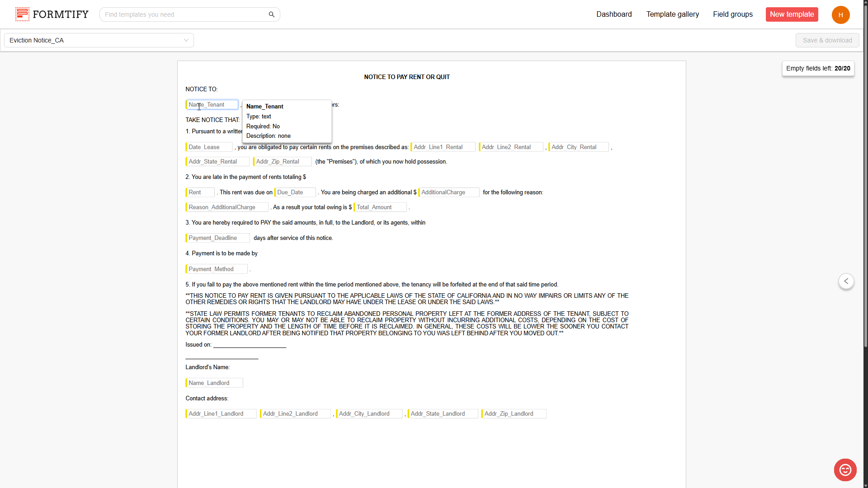
Task: Expand the side panel chevron arrow
Action: pyautogui.click(x=846, y=281)
